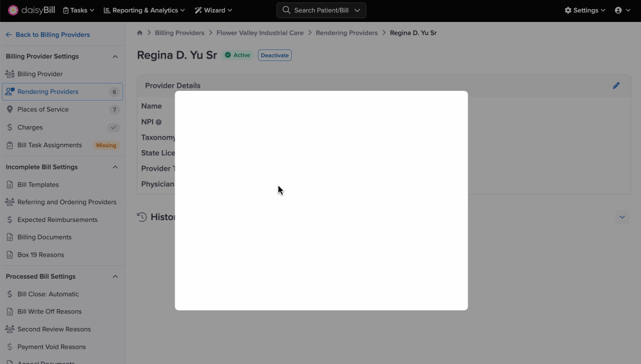Click the Deactivate button
This screenshot has width=641, height=364.
click(x=275, y=55)
